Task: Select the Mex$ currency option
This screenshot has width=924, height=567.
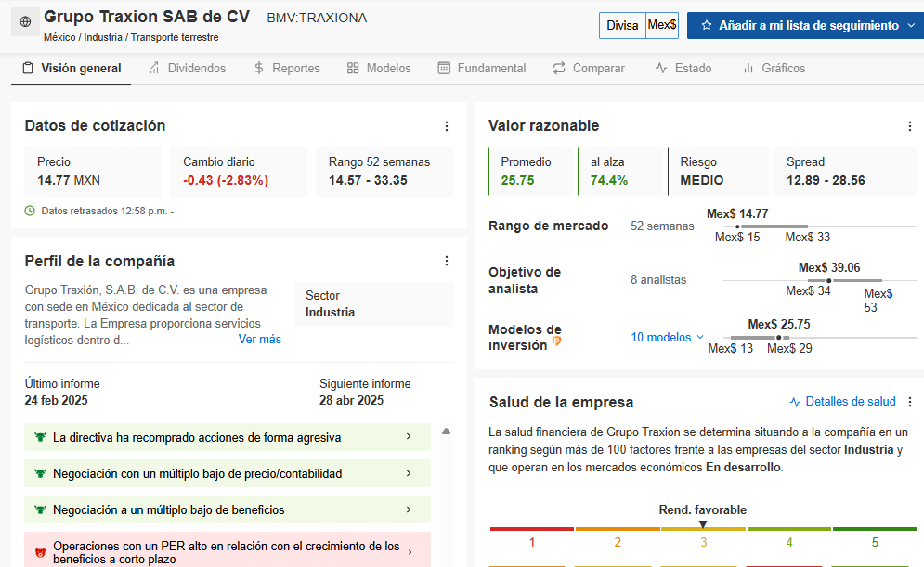Action: [x=662, y=25]
